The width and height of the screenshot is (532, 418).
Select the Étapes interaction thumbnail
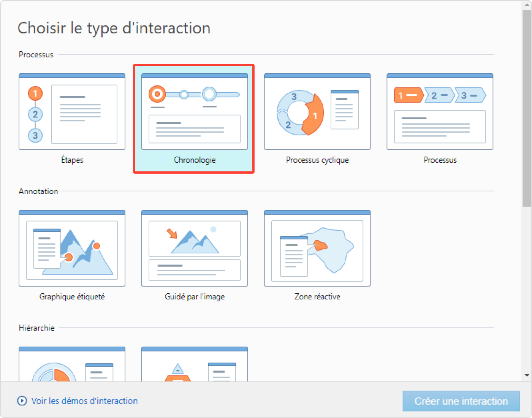point(72,112)
